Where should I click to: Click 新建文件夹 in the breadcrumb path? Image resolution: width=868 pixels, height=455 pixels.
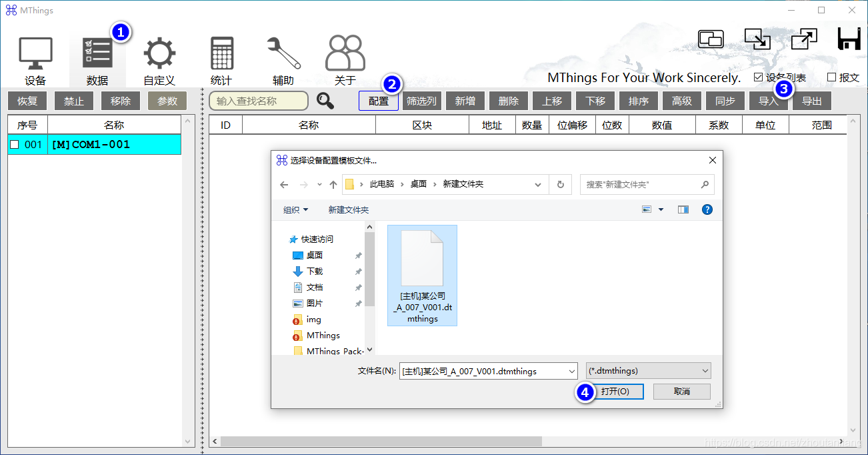[x=463, y=184]
